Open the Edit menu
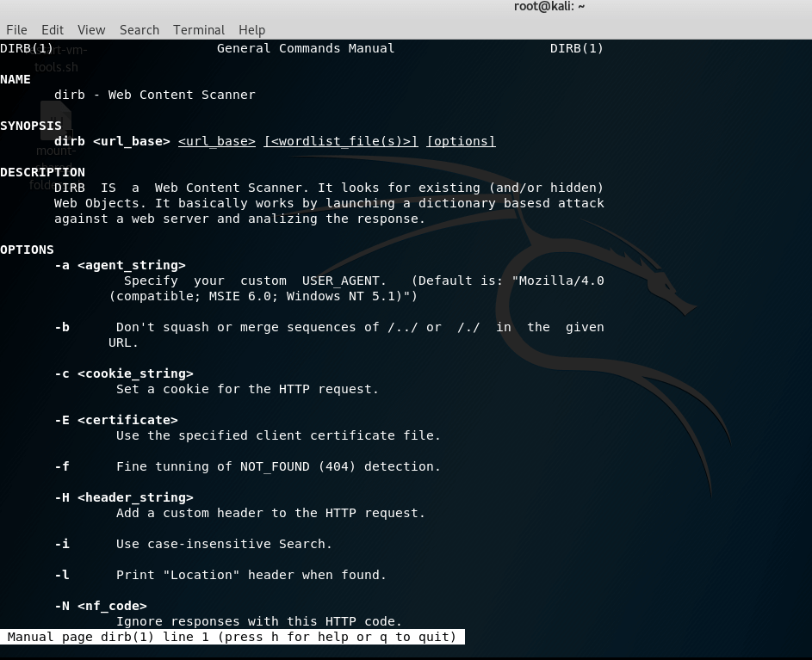This screenshot has width=812, height=660. point(53,29)
